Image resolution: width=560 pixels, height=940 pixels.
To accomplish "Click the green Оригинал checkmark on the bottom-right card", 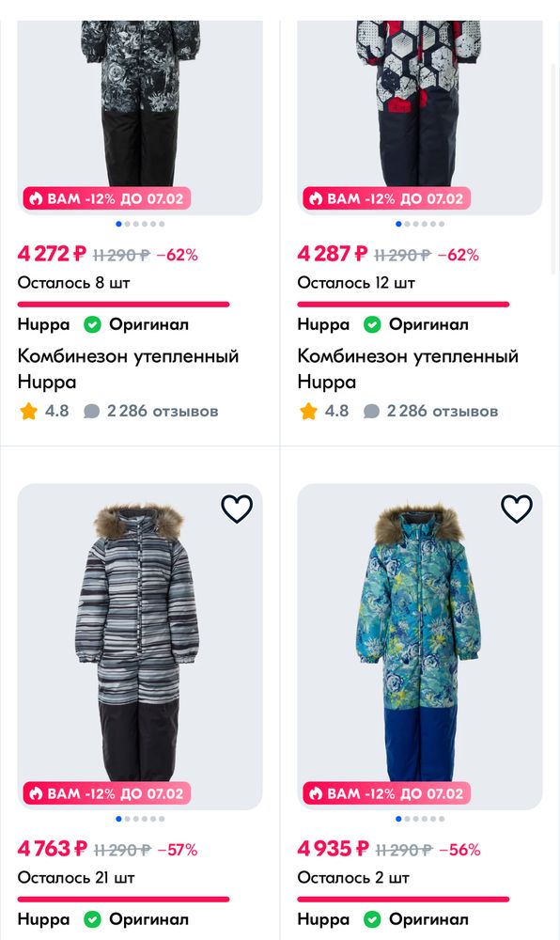I will click(373, 919).
